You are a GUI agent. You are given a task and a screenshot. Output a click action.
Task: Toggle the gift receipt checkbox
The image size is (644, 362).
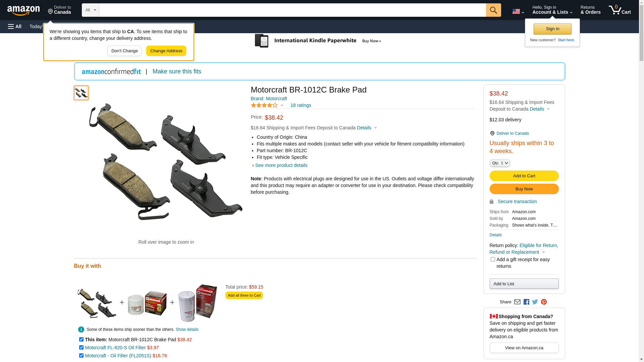click(x=493, y=259)
